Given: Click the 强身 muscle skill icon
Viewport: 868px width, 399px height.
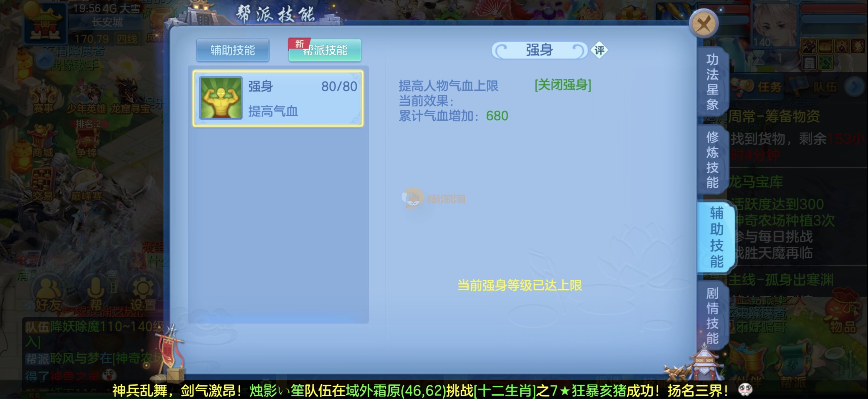Looking at the screenshot, I should [220, 98].
